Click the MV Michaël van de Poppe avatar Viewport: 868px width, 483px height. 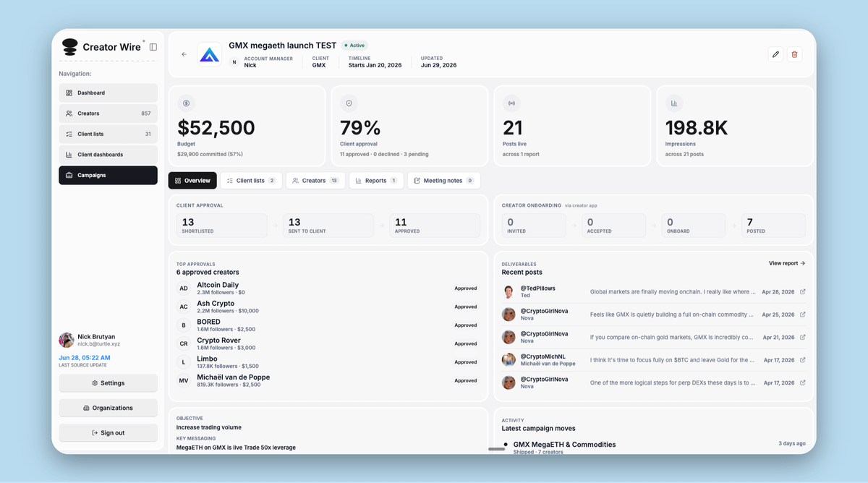184,380
